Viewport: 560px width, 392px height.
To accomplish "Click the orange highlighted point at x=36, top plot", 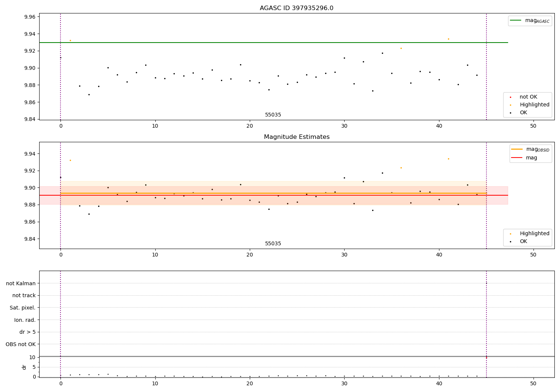I will (x=401, y=48).
